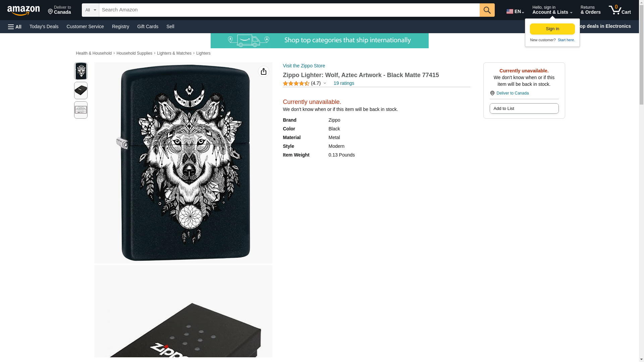
Task: Open Gift Cards from navigation bar
Action: pyautogui.click(x=148, y=26)
